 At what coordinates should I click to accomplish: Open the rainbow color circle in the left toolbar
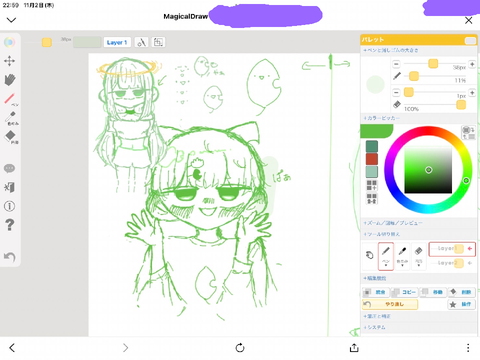(9, 42)
